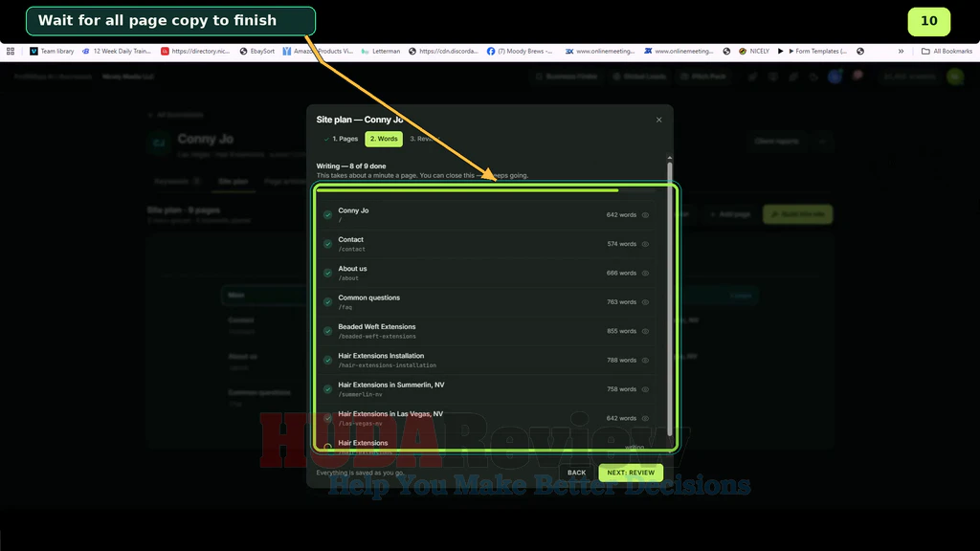980x551 pixels.
Task: View the Common questions page copy
Action: click(646, 302)
